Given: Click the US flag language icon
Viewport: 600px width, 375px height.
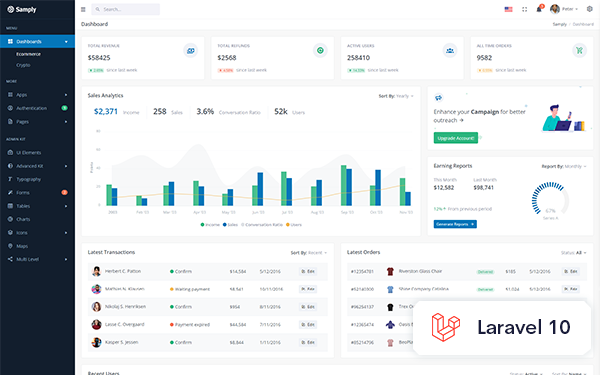Looking at the screenshot, I should tap(508, 9).
